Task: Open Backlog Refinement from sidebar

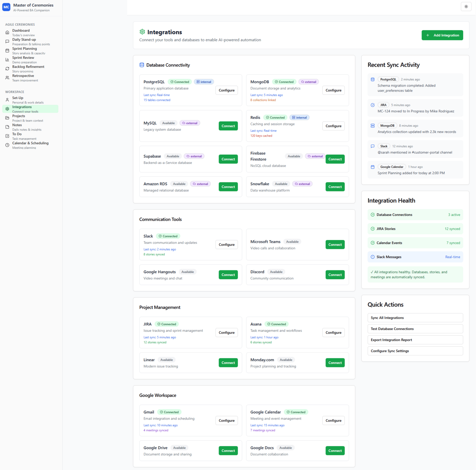Action: tap(30, 69)
